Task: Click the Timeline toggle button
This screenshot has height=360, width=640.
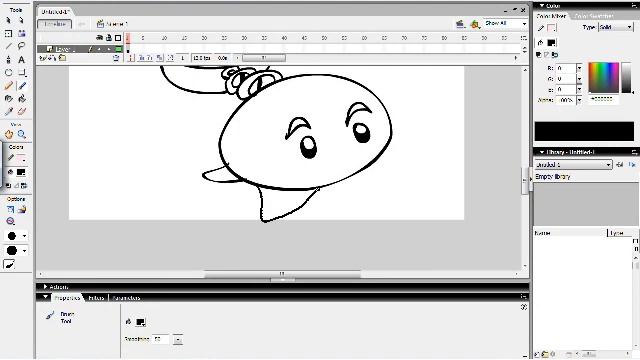Action: [x=55, y=24]
